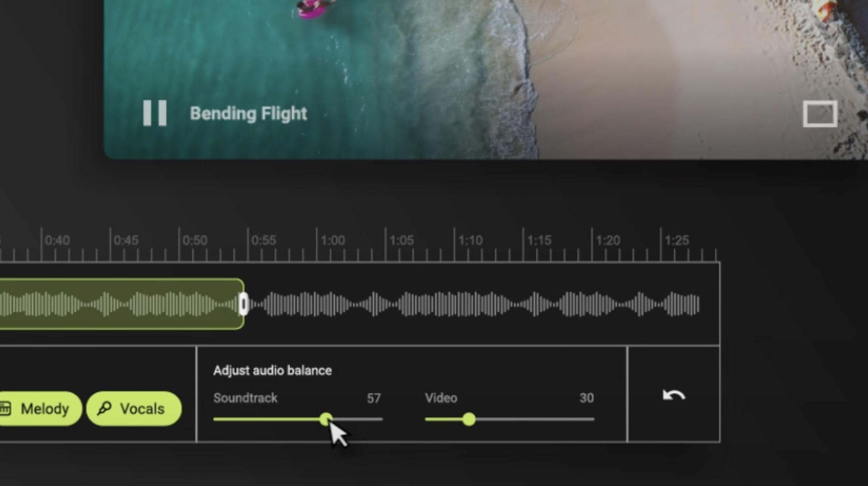Click the unselected waveform near 1:10

(x=471, y=304)
